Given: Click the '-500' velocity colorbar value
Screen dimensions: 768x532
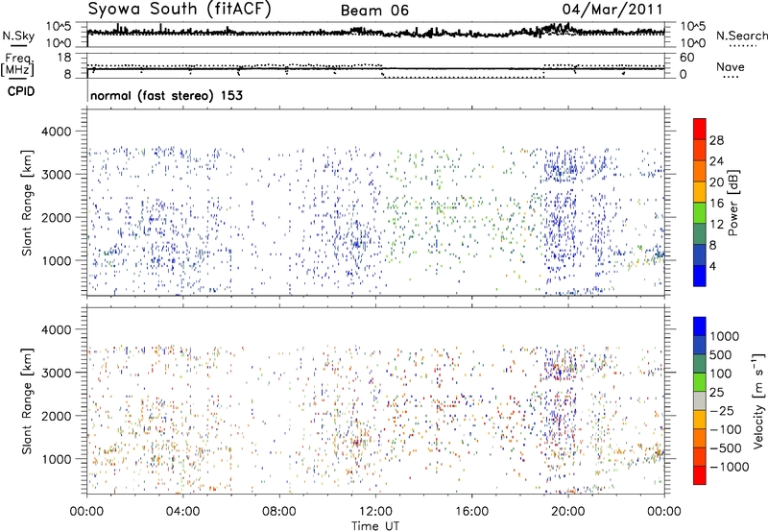Looking at the screenshot, I should point(726,447).
